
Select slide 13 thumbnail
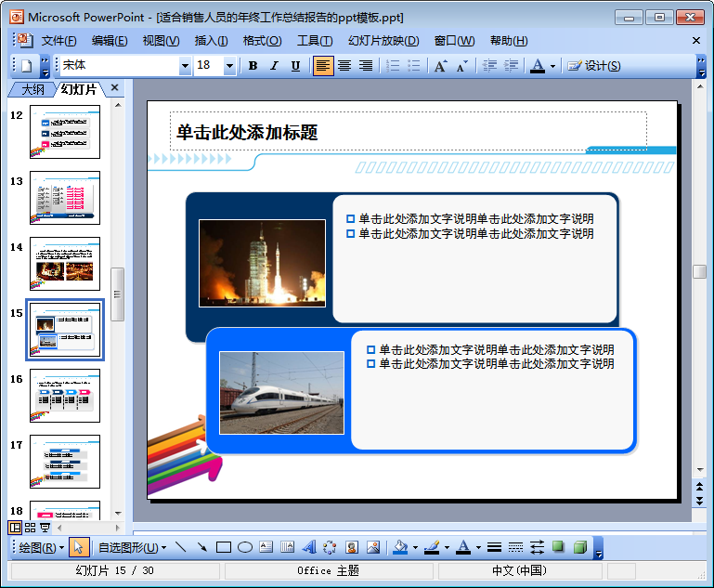(x=65, y=198)
